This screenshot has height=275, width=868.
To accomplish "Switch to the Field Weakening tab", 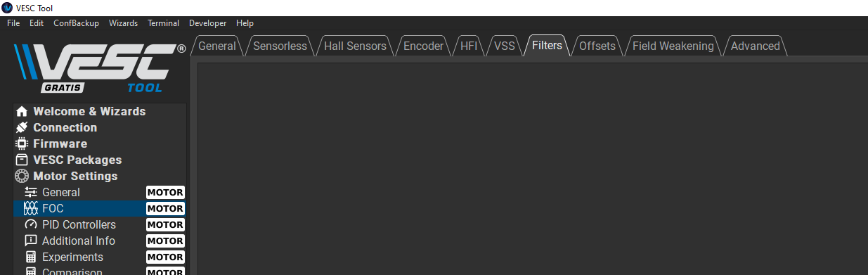I will [673, 46].
